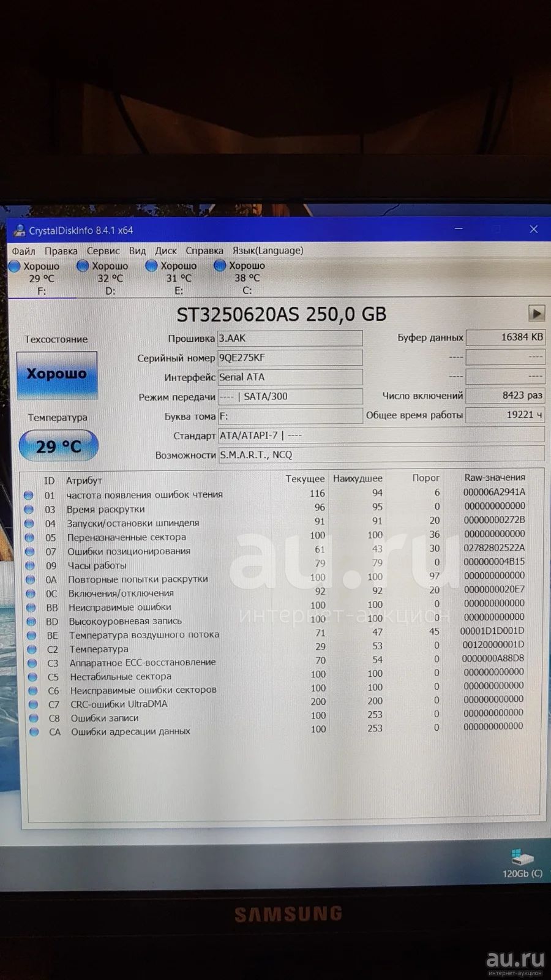Click status dot for Запуски/остановки шпинделя

click(x=29, y=523)
